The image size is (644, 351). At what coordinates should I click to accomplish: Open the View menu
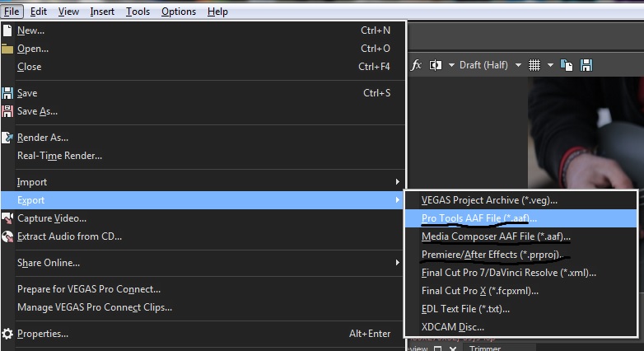(x=68, y=12)
